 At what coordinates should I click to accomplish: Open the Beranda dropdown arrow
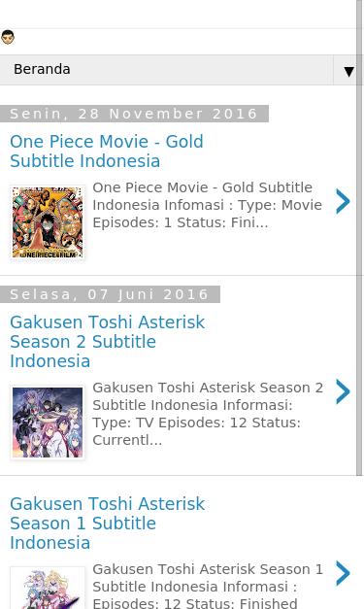point(348,70)
